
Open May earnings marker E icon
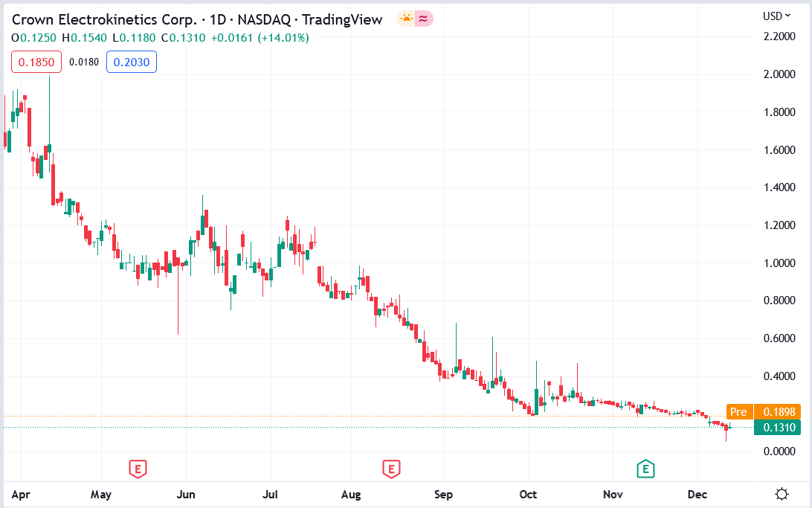point(138,469)
